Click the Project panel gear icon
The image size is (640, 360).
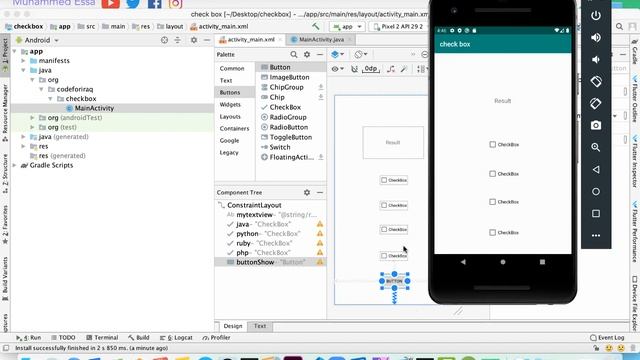click(x=194, y=40)
